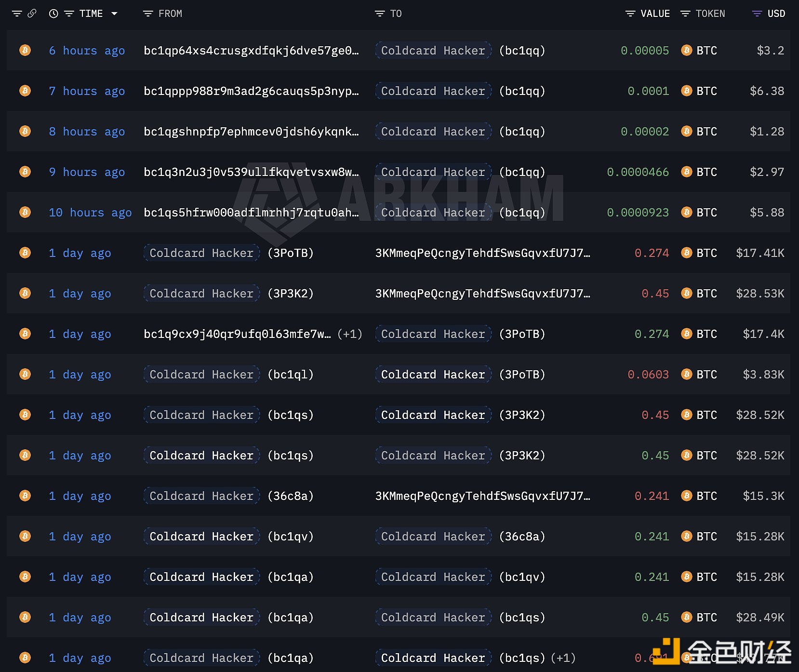Screen dimensions: 799x672
Task: Click the 0.0001 BTC value
Action: tap(648, 91)
